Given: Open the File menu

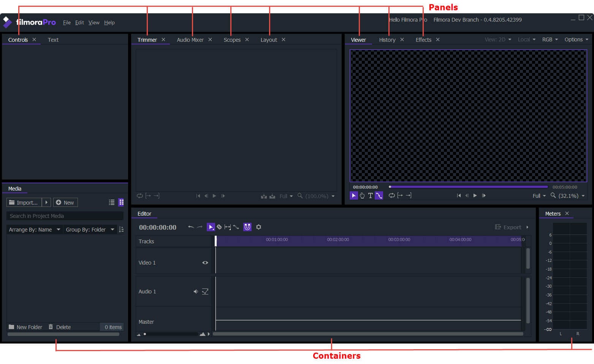Looking at the screenshot, I should [67, 22].
